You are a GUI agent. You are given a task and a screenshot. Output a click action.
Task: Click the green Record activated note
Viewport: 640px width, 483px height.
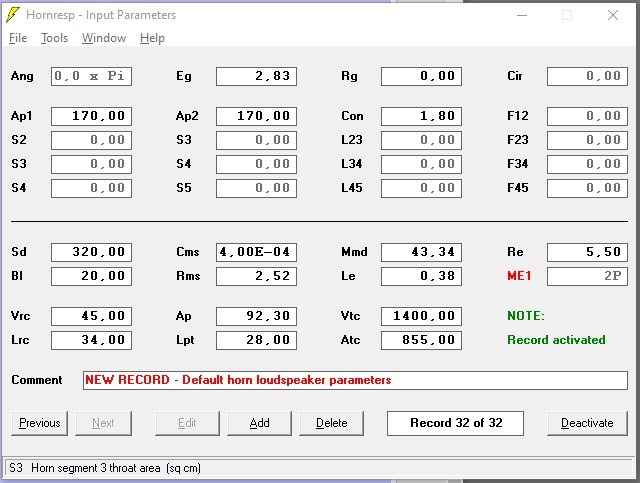pos(556,340)
